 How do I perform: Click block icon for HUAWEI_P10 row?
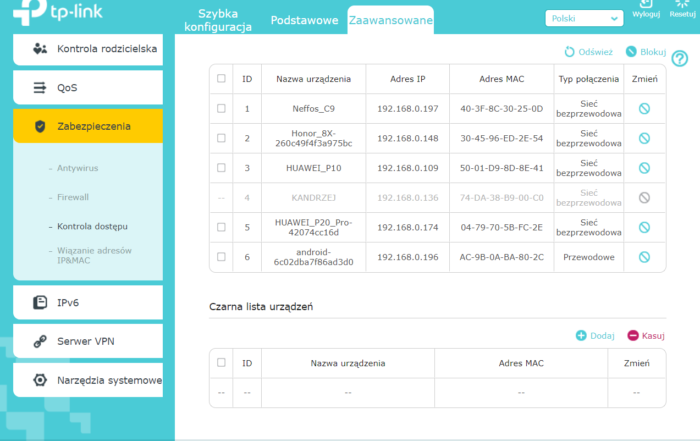644,168
